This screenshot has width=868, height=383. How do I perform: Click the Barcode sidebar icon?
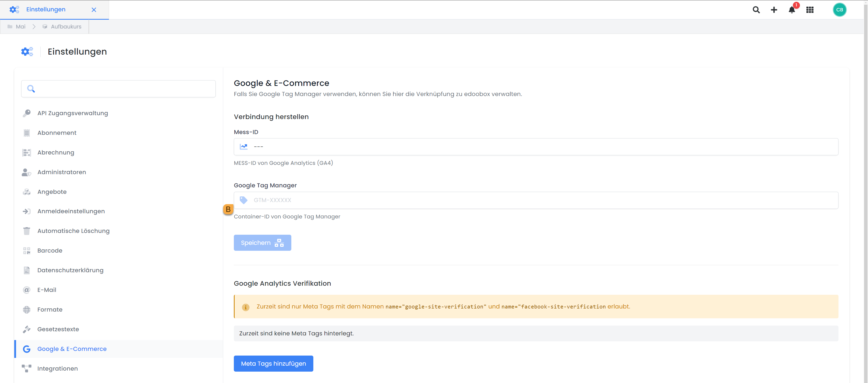(27, 251)
